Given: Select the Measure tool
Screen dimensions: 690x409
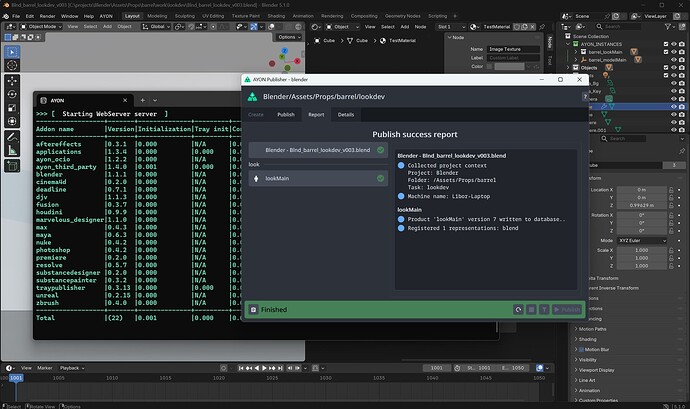Looking at the screenshot, I should point(12,151).
